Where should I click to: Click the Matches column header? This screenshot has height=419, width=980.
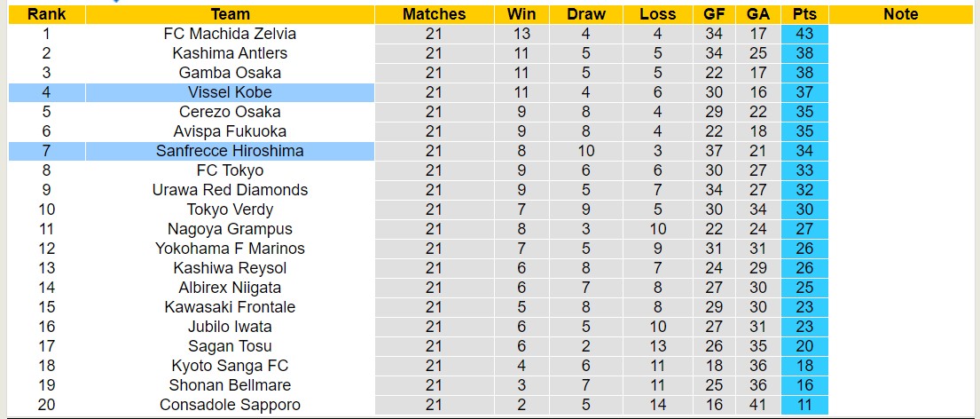(x=434, y=14)
